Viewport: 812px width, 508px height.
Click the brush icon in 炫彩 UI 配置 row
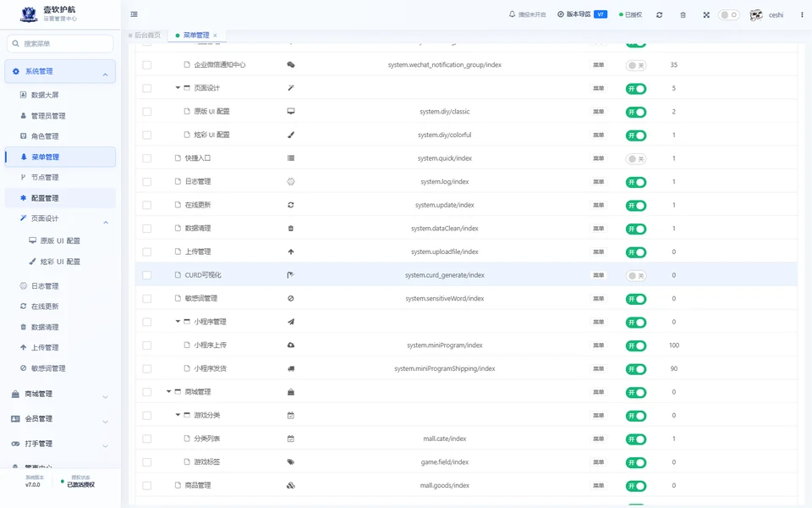coord(291,135)
